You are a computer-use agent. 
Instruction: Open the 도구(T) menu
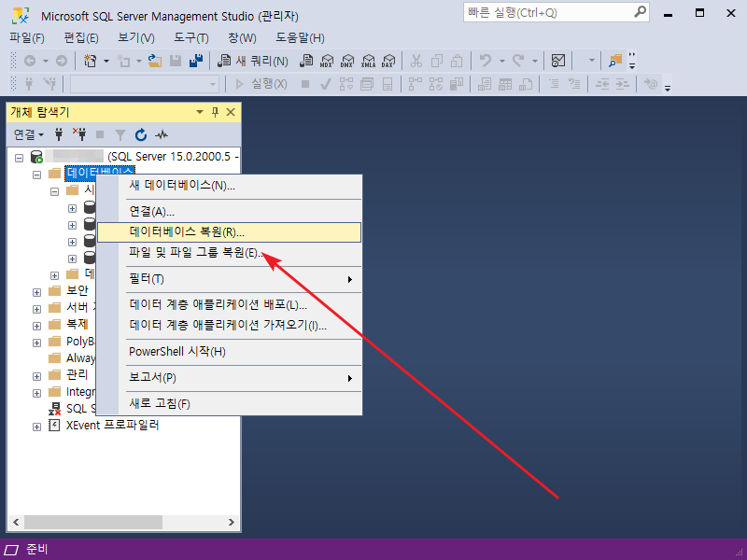coord(191,37)
